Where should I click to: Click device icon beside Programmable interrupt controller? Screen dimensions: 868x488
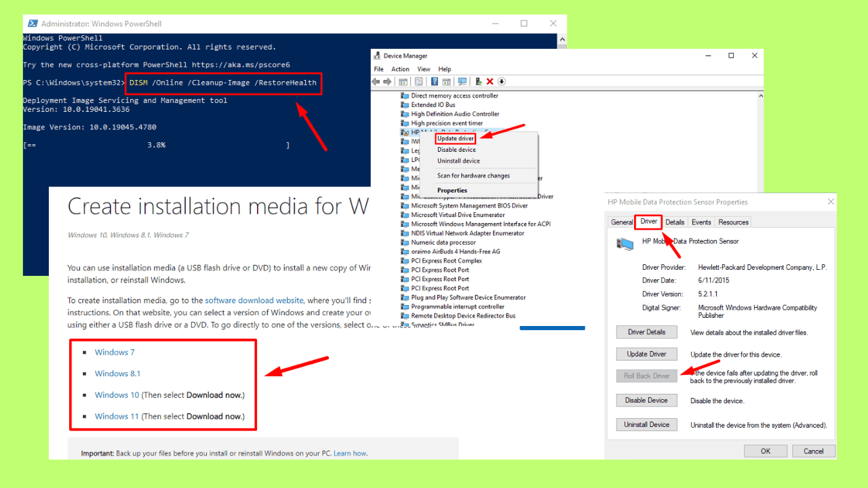405,306
